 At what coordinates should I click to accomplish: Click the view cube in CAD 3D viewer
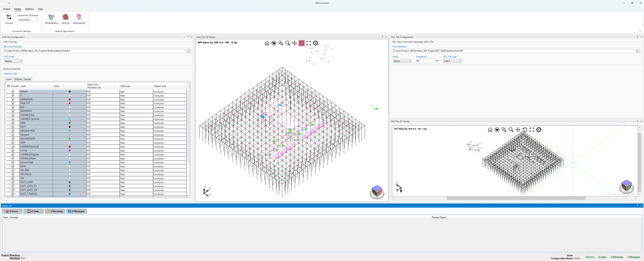click(x=377, y=192)
